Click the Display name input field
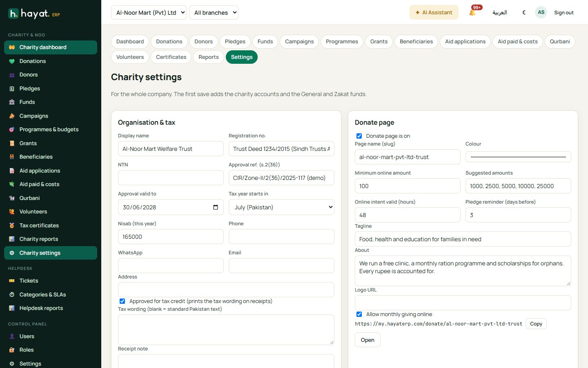The height and width of the screenshot is (368, 588). 171,149
